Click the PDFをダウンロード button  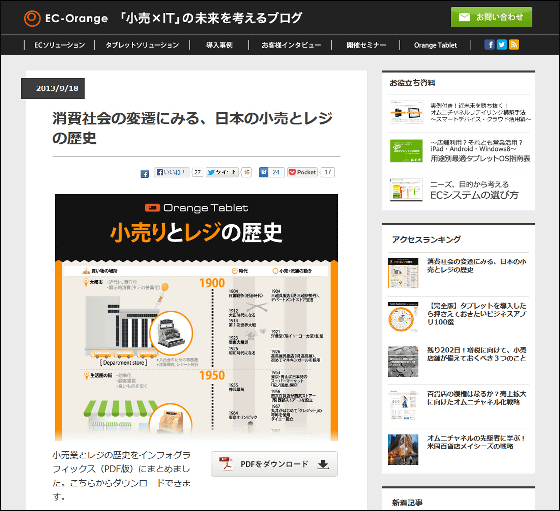tap(274, 464)
